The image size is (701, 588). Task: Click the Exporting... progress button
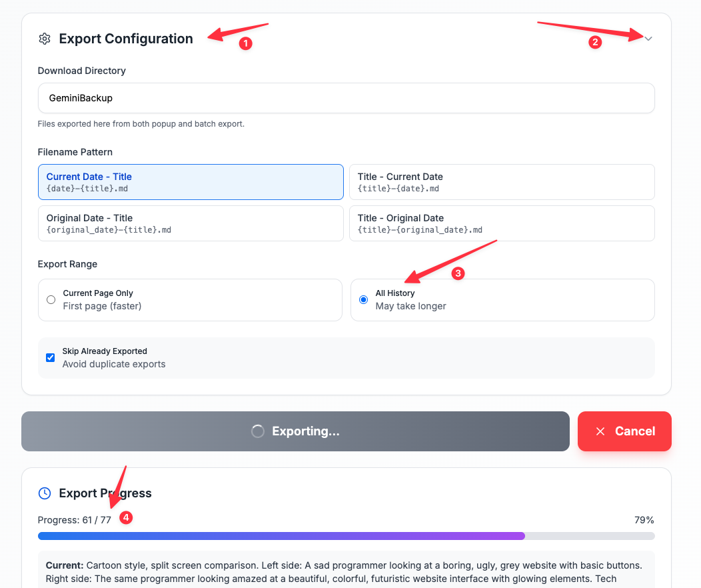click(295, 431)
